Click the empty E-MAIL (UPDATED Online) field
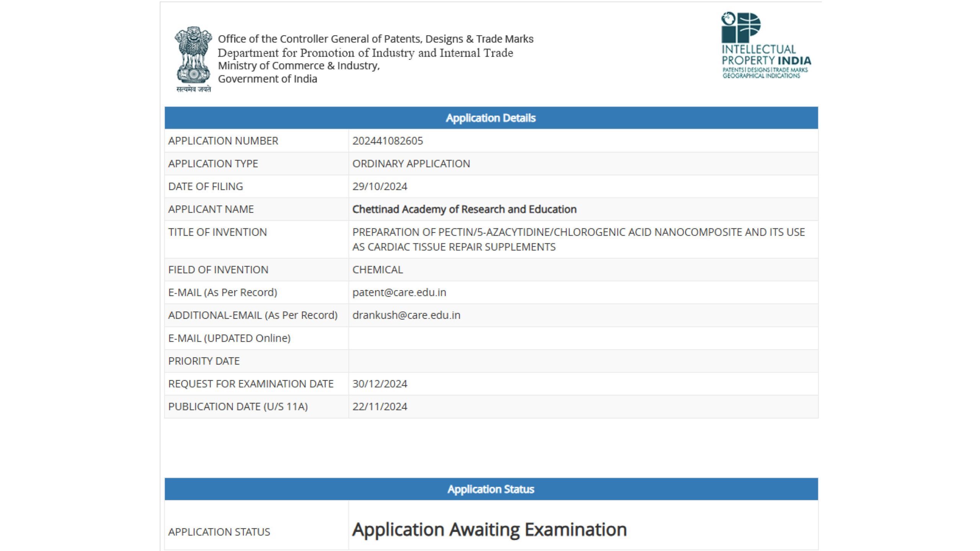980x551 pixels. pyautogui.click(x=583, y=338)
